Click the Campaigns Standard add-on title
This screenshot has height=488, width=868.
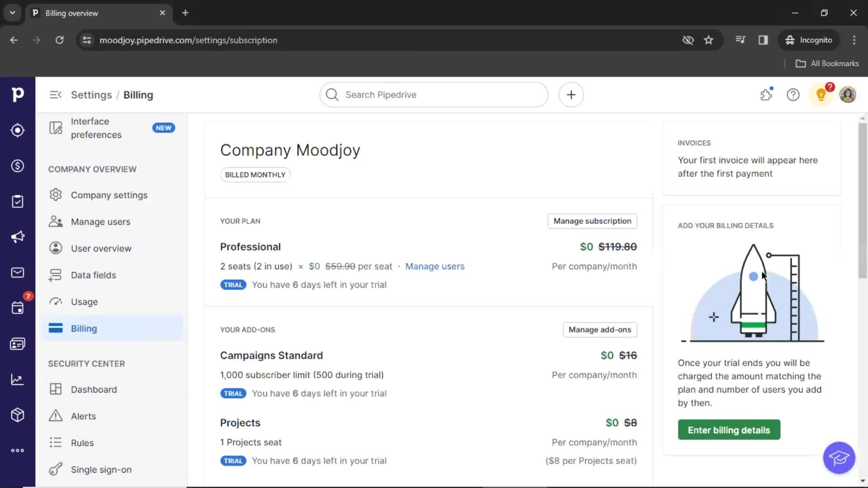271,356
